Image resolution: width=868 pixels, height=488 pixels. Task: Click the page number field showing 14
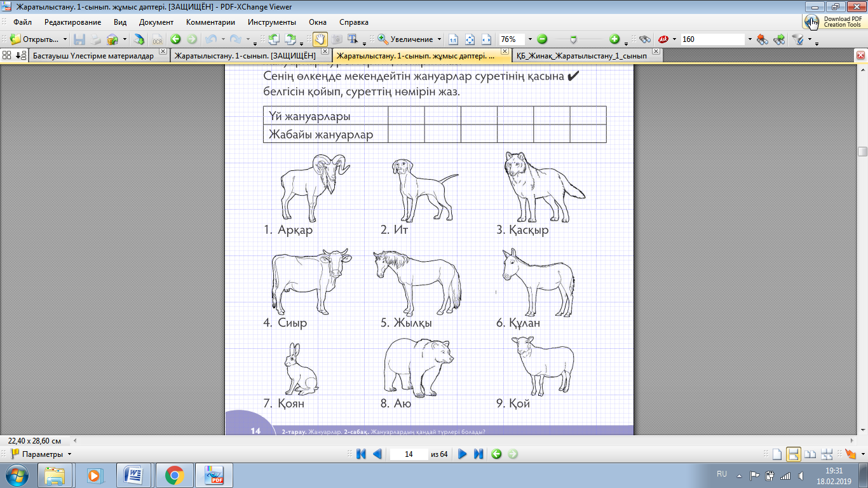(x=409, y=454)
